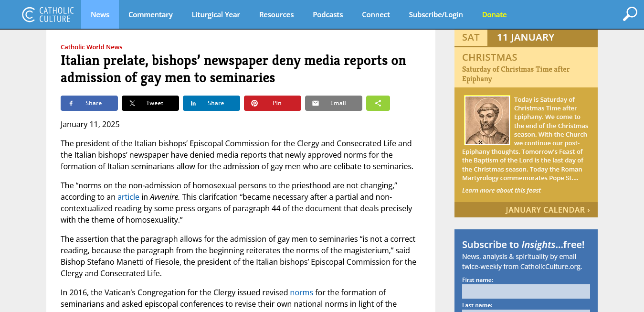644x312 pixels.
Task: Go to Podcasts section
Action: point(327,14)
